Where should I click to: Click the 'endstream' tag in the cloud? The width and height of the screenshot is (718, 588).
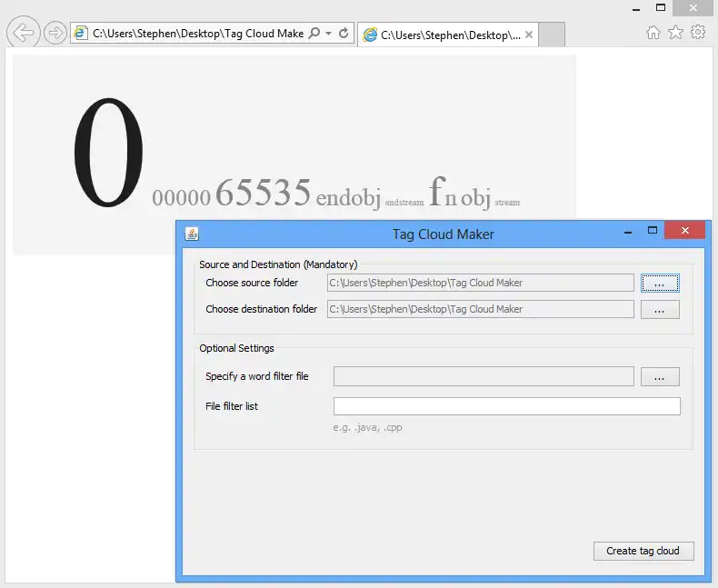(x=404, y=202)
